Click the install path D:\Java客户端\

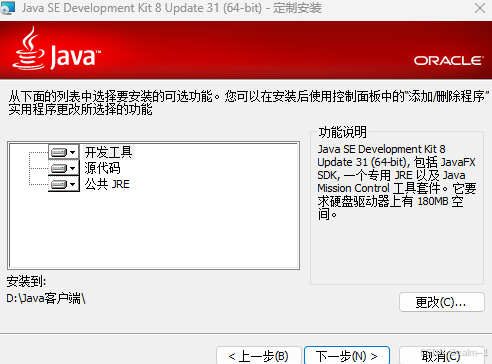46,298
